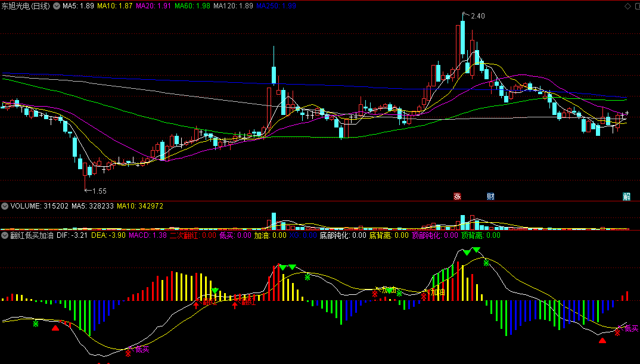Click the 底背离: 0.00 value

click(389, 235)
